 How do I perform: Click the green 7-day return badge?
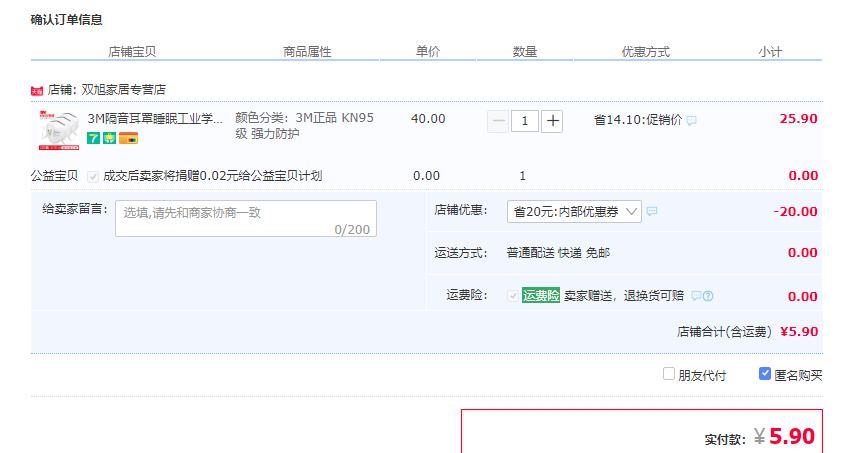click(94, 138)
